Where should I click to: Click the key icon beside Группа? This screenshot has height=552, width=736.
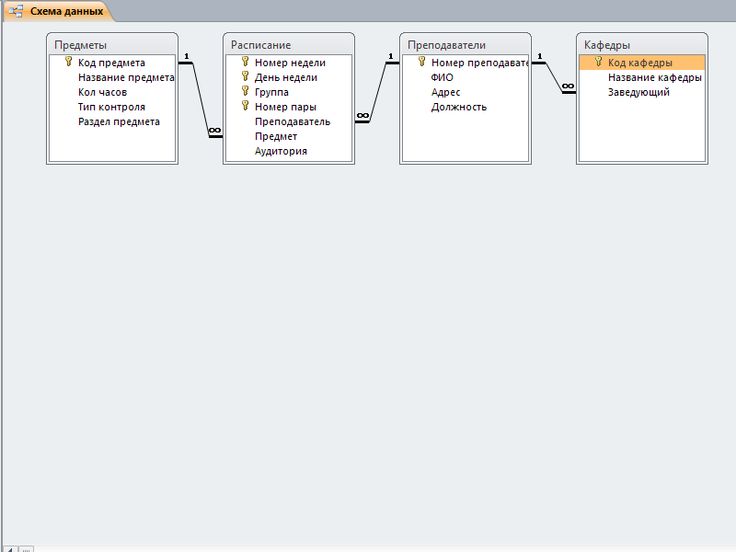(245, 91)
